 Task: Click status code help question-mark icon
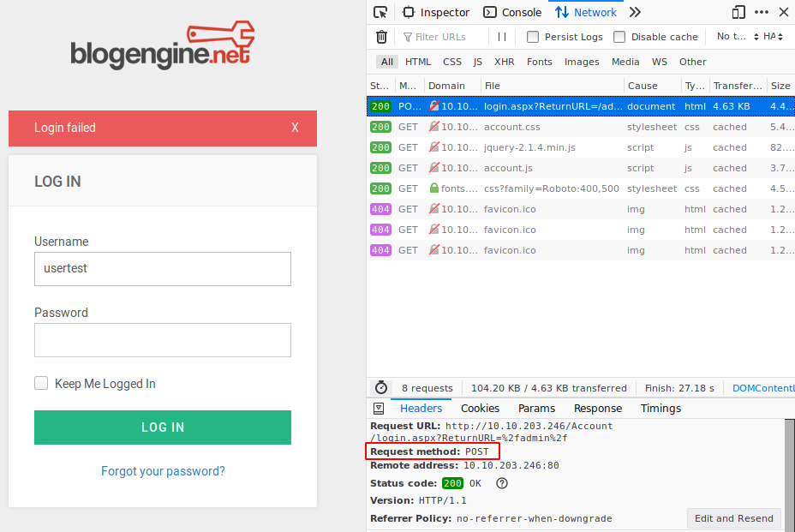click(502, 483)
